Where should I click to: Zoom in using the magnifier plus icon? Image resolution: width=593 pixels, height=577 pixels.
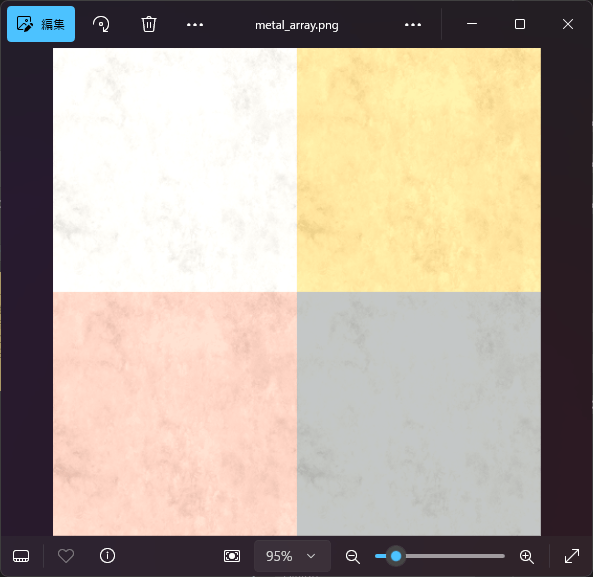click(526, 557)
